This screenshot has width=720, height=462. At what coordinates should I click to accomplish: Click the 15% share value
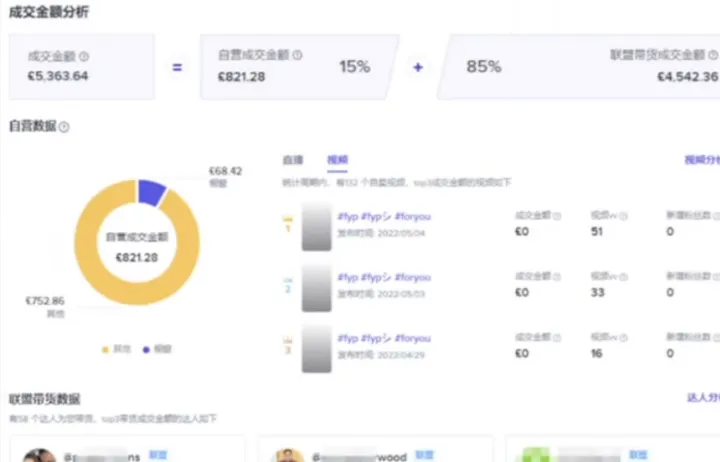(355, 67)
